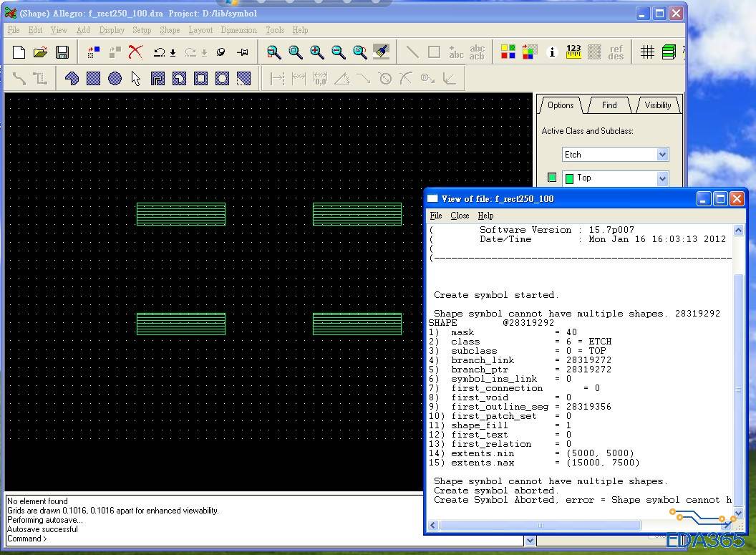Select the Show Measure ruler icon

pyautogui.click(x=573, y=52)
